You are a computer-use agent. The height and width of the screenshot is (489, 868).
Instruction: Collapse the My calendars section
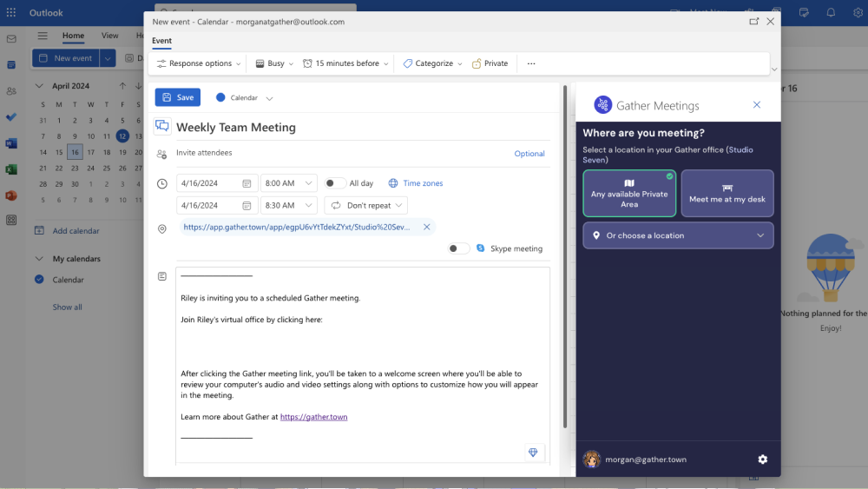click(39, 259)
